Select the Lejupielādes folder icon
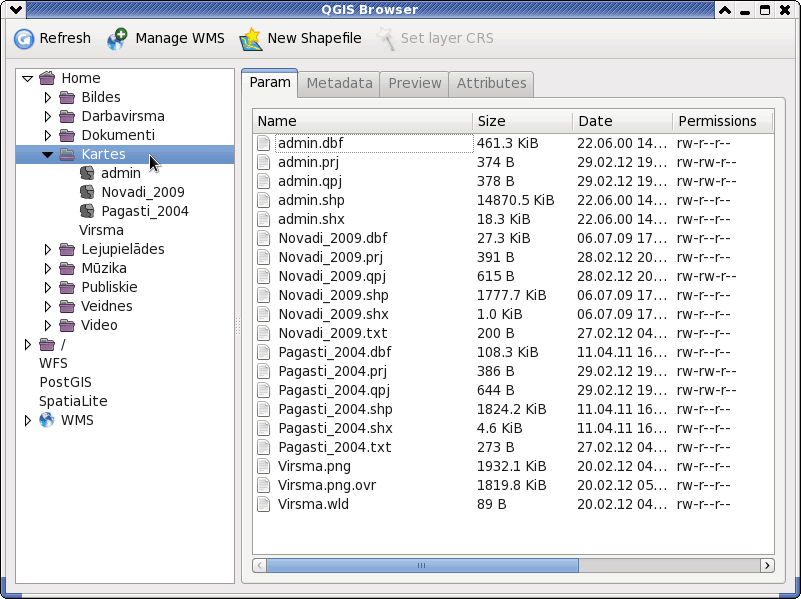 click(67, 249)
